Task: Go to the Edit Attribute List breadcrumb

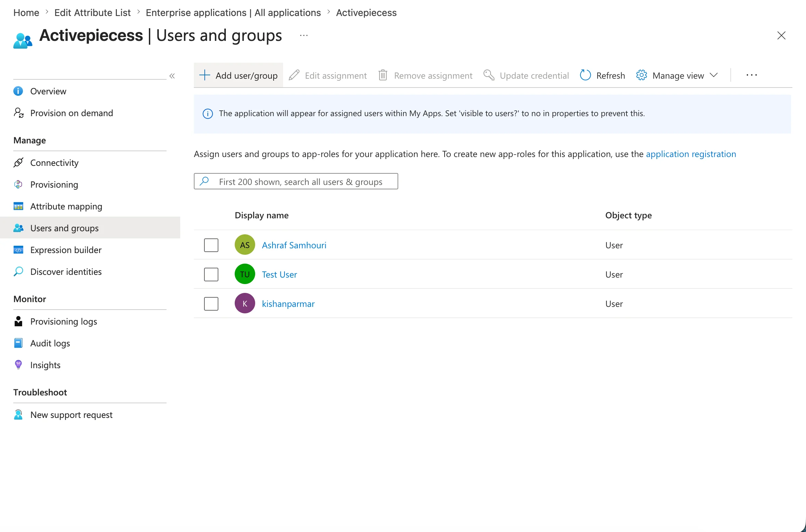Action: (92, 13)
